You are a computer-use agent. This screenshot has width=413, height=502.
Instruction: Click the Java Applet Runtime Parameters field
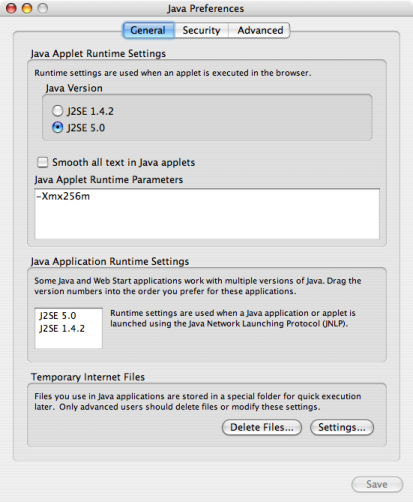tap(207, 214)
